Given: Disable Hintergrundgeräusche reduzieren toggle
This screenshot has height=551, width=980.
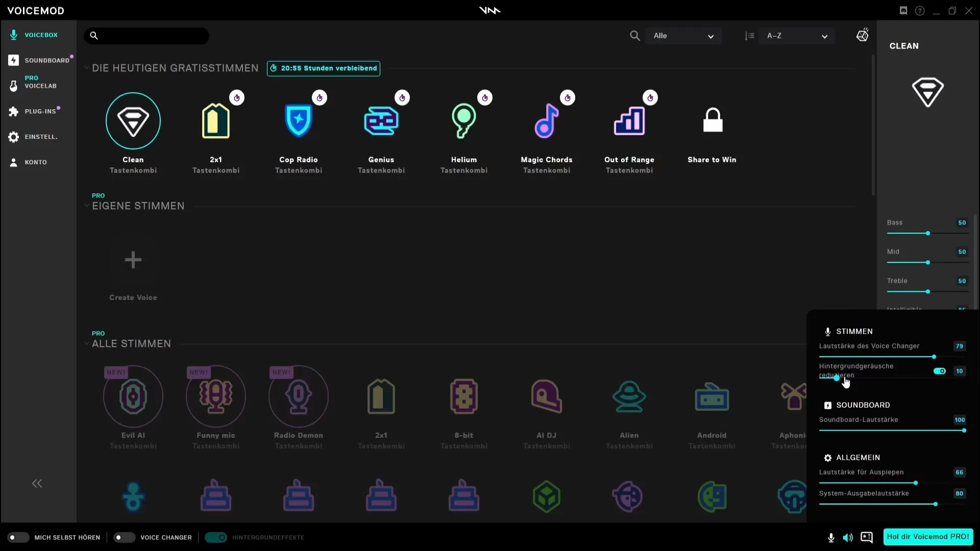Looking at the screenshot, I should pyautogui.click(x=940, y=371).
